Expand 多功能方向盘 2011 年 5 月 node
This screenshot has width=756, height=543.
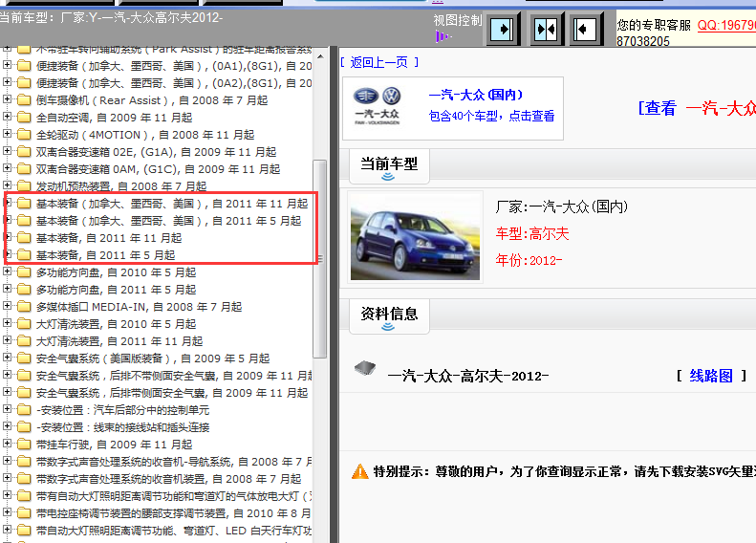tap(7, 289)
